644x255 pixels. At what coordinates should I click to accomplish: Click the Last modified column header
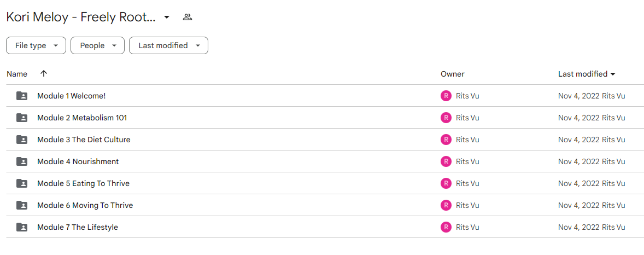[x=587, y=74]
